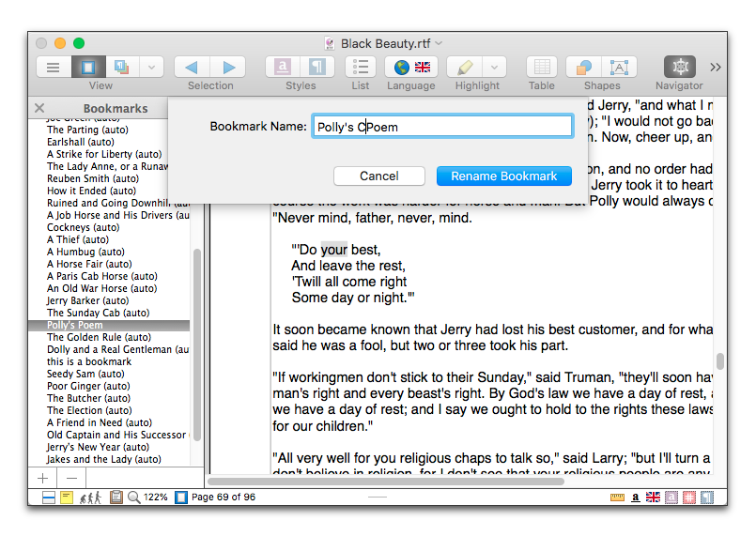The width and height of the screenshot is (756, 536).
Task: Select A Strike for Liberty bookmark
Action: 104,154
